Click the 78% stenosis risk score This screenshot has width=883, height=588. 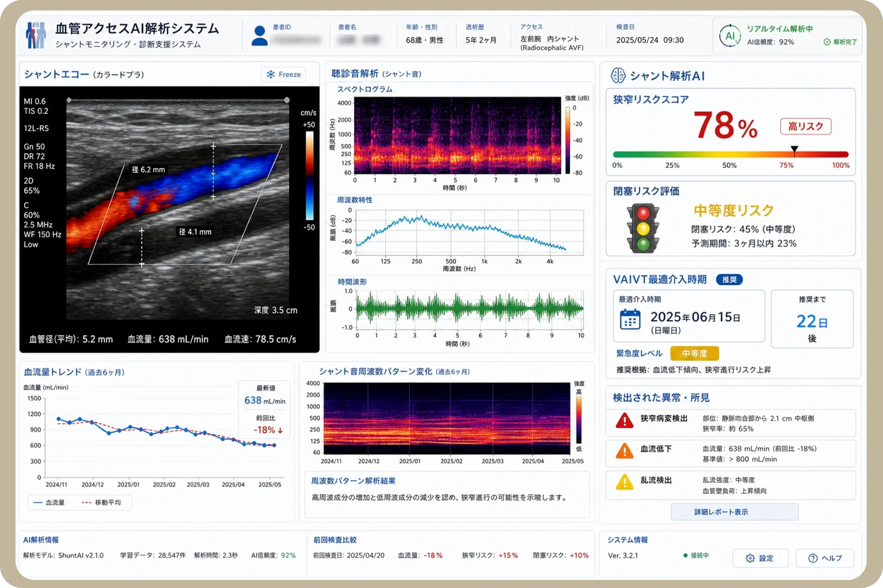click(725, 125)
